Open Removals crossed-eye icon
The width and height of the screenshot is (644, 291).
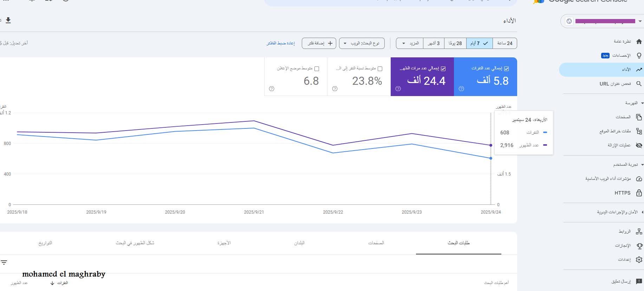[x=639, y=145]
